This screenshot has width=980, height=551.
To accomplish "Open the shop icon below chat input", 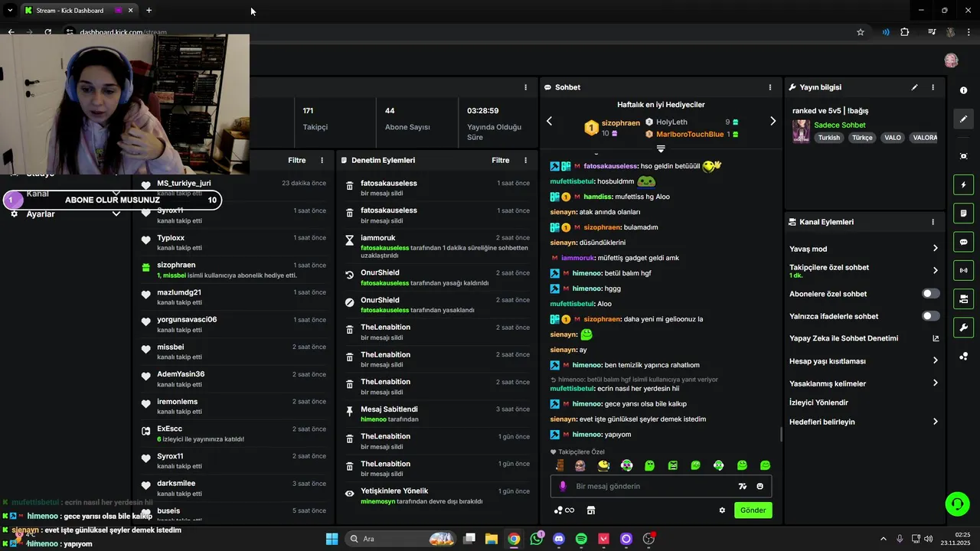I will (x=591, y=510).
